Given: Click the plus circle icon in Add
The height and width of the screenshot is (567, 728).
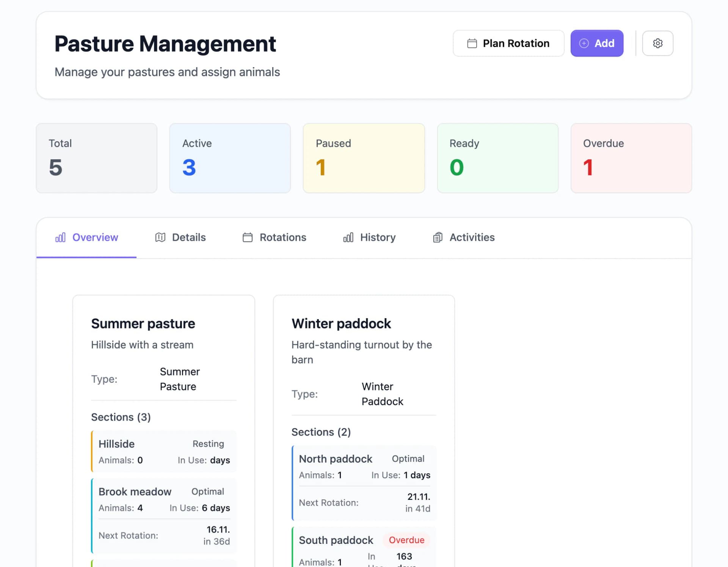Looking at the screenshot, I should [x=584, y=43].
